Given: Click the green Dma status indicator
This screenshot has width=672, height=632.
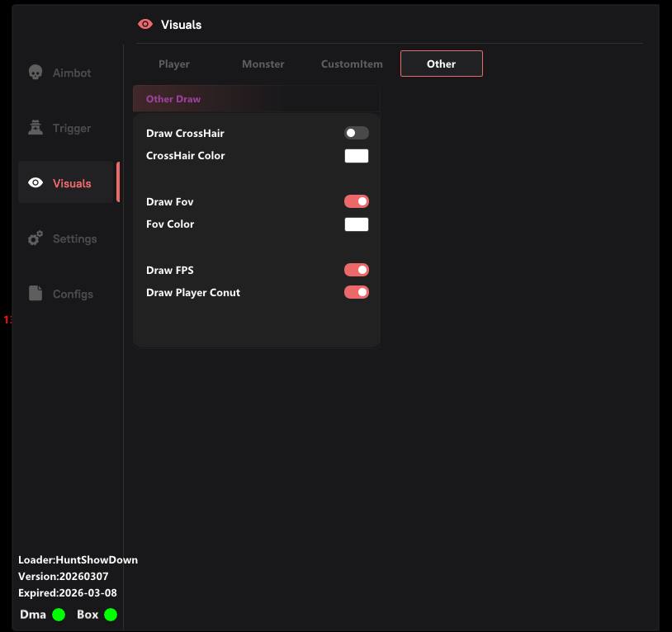Looking at the screenshot, I should point(59,615).
